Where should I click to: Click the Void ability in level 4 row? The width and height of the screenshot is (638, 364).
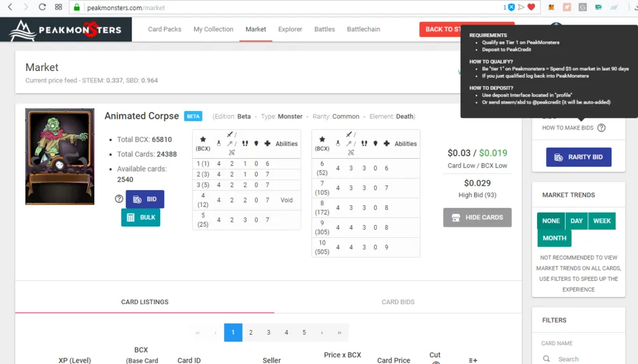286,200
